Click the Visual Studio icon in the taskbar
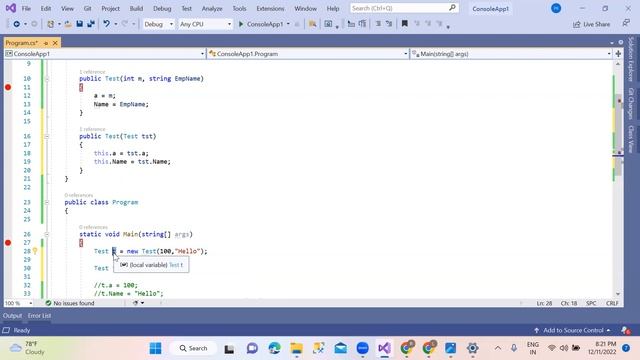640x360 pixels. pyautogui.click(x=384, y=348)
